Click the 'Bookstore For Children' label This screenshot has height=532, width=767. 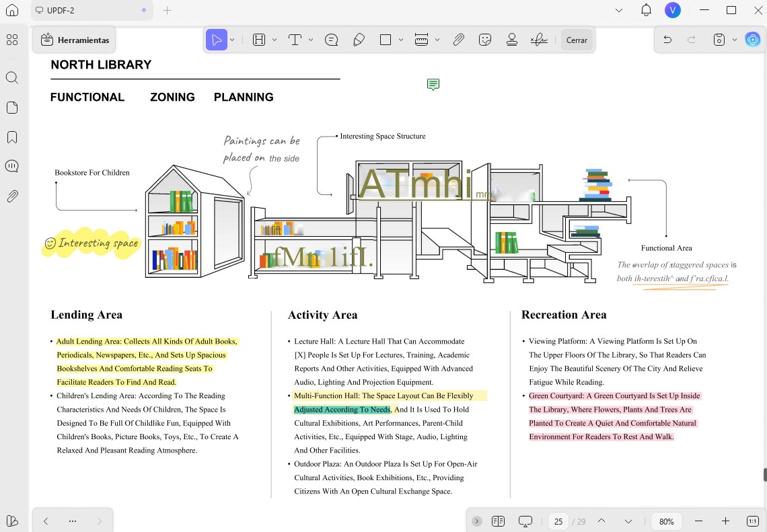92,173
